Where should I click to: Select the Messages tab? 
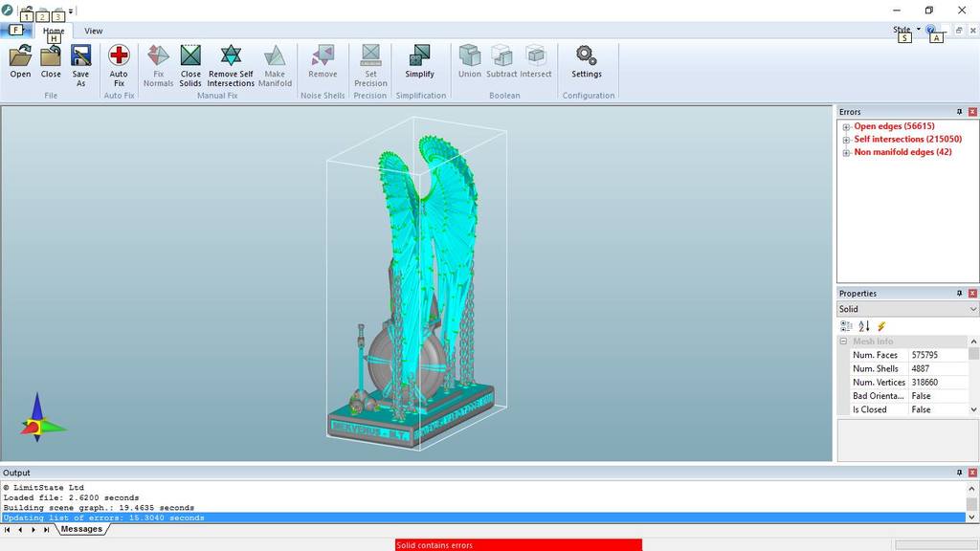point(81,529)
